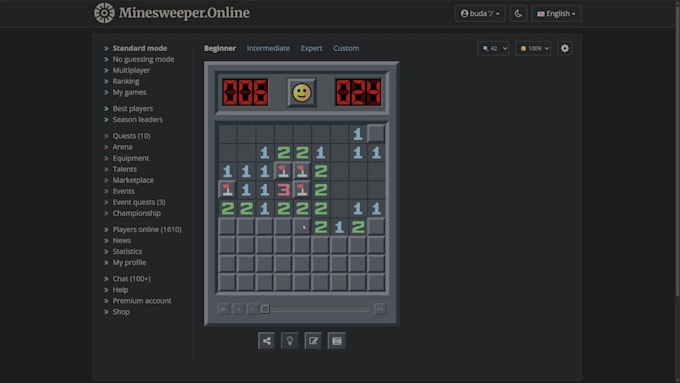Viewport: 680px width, 383px height.
Task: Open No guessing mode
Action: pos(143,59)
